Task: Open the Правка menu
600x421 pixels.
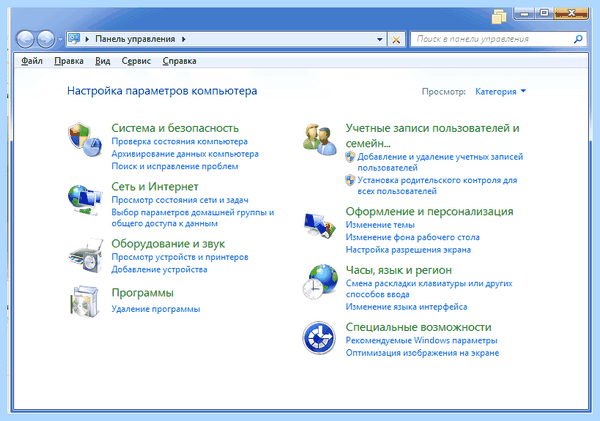Action: click(69, 61)
